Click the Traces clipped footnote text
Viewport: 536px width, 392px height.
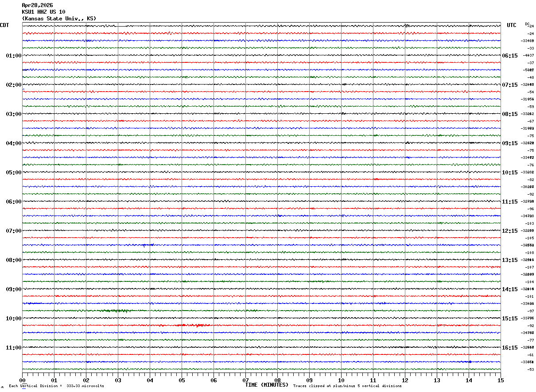click(347, 386)
